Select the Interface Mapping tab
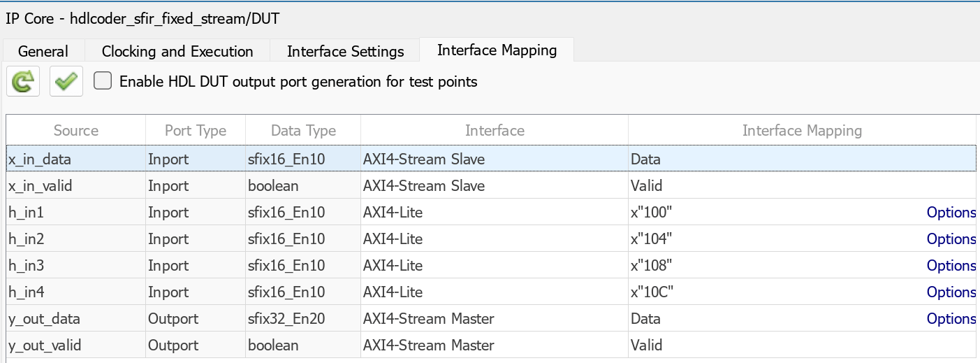This screenshot has width=980, height=363. (497, 50)
